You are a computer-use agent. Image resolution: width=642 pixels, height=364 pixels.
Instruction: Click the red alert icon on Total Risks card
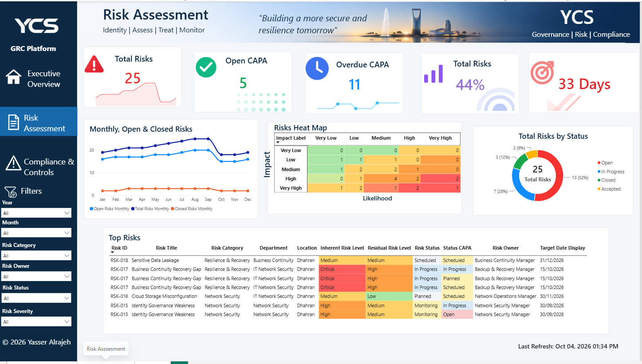coord(94,64)
